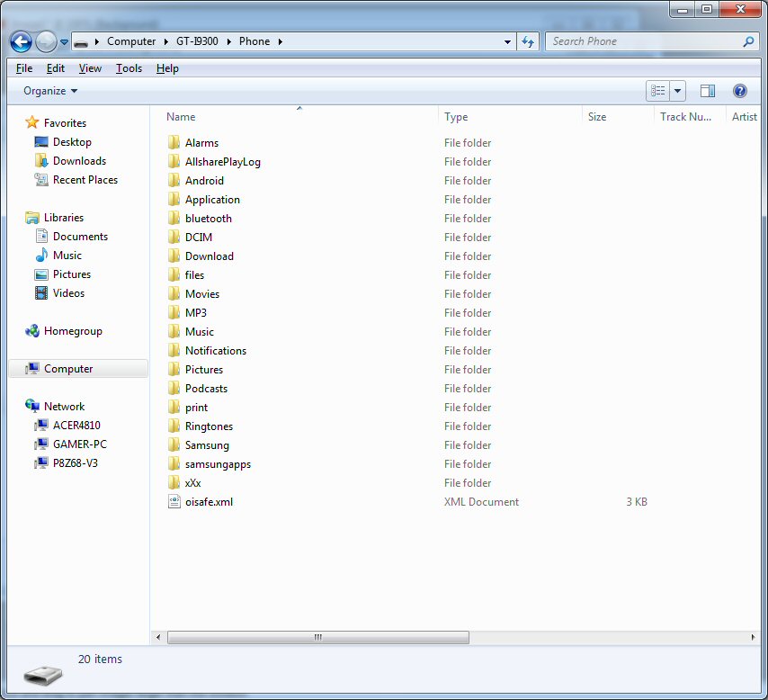This screenshot has height=700, width=768.
Task: Expand the arrow after Phone breadcrumb
Action: point(281,41)
